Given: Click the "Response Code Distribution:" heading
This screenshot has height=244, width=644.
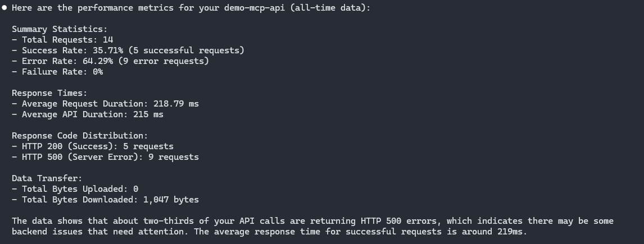Looking at the screenshot, I should pos(80,136).
